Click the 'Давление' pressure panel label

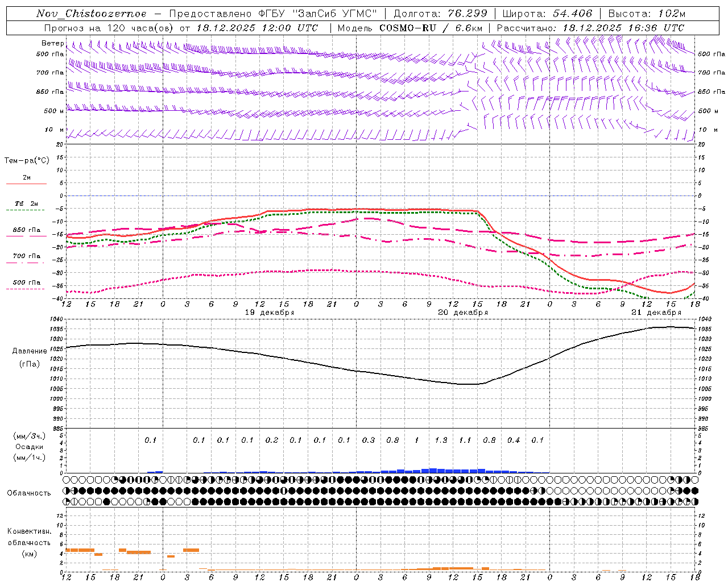[x=29, y=351]
